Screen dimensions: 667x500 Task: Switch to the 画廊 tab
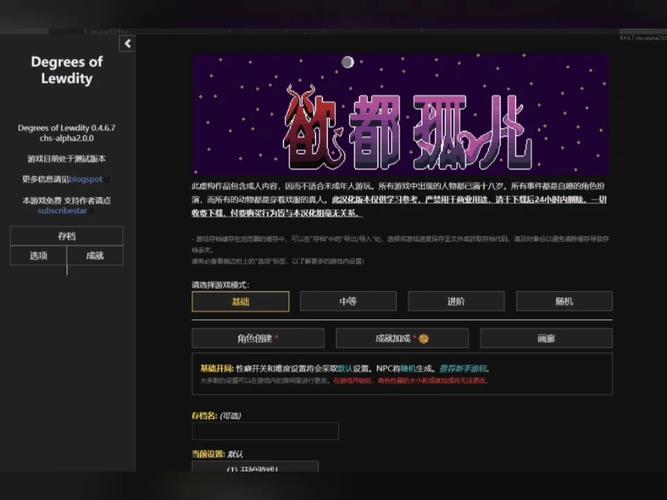click(x=546, y=338)
